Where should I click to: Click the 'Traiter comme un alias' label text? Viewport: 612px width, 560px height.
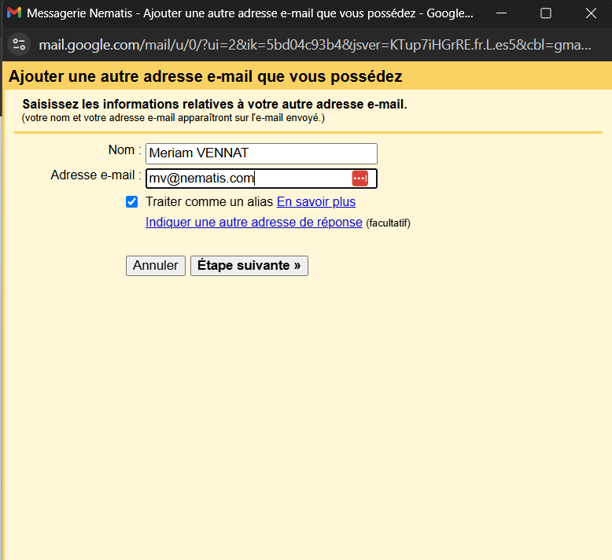(209, 202)
